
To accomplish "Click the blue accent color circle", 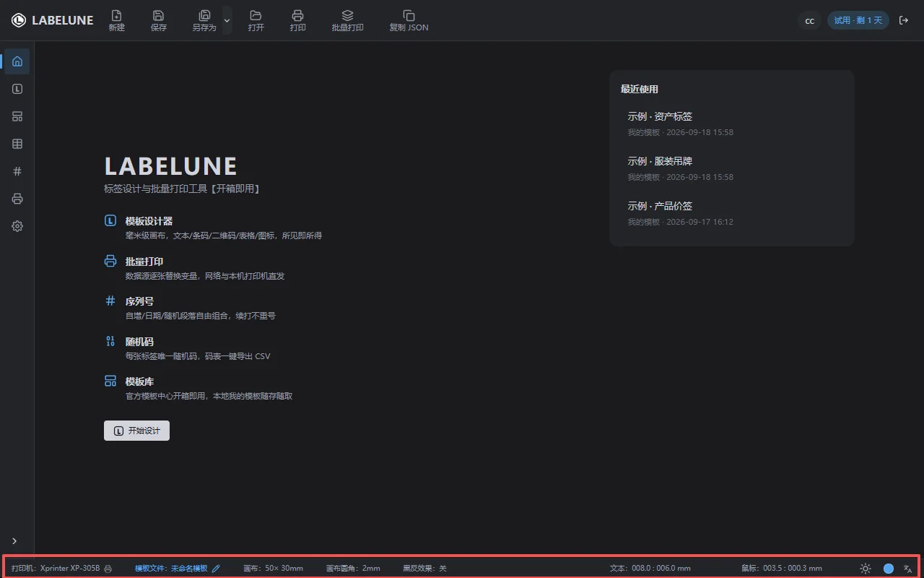I will click(889, 569).
